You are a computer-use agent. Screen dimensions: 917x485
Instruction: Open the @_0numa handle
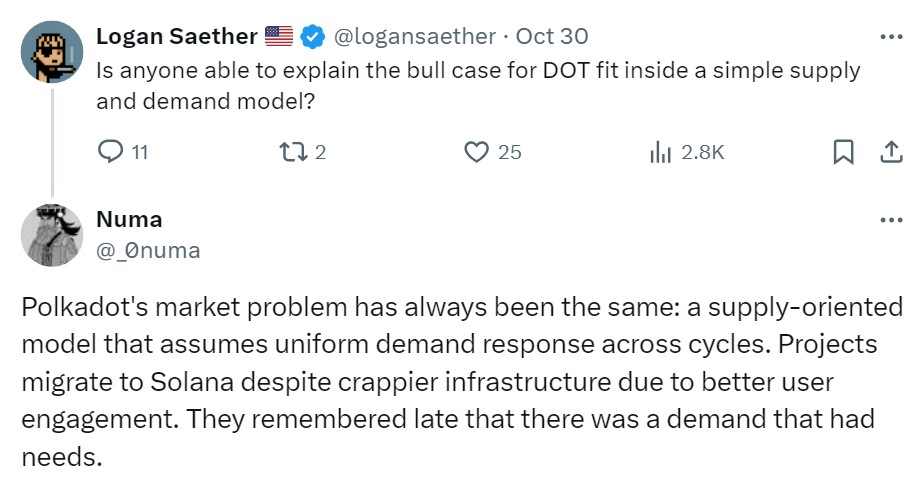(x=148, y=251)
